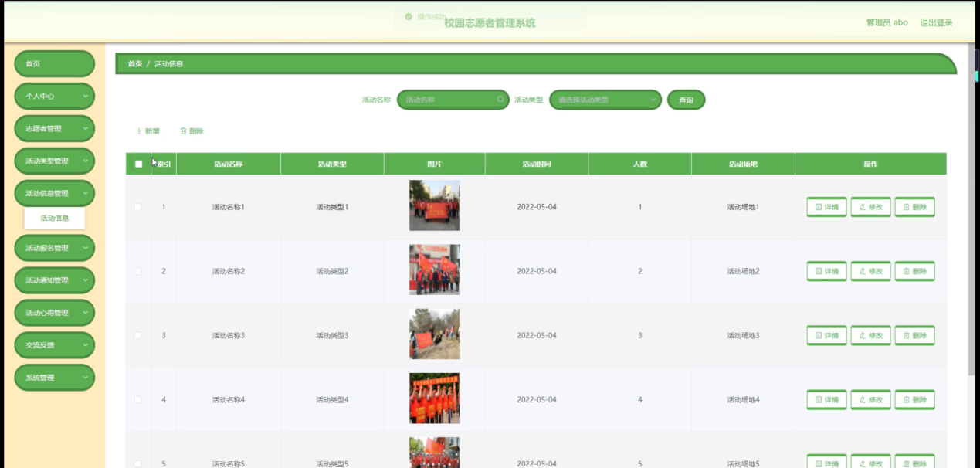Expand the 志愿者管理 sidebar menu
The width and height of the screenshot is (980, 468).
point(55,129)
